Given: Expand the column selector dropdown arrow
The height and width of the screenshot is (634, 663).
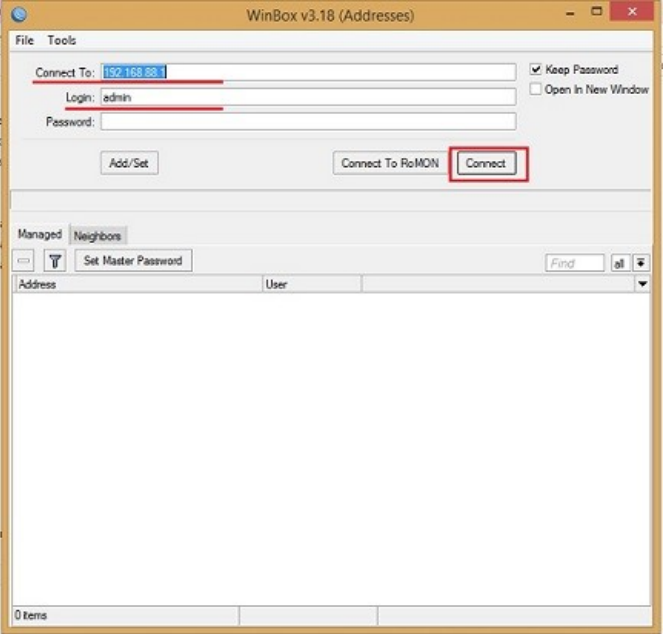Looking at the screenshot, I should pyautogui.click(x=642, y=284).
